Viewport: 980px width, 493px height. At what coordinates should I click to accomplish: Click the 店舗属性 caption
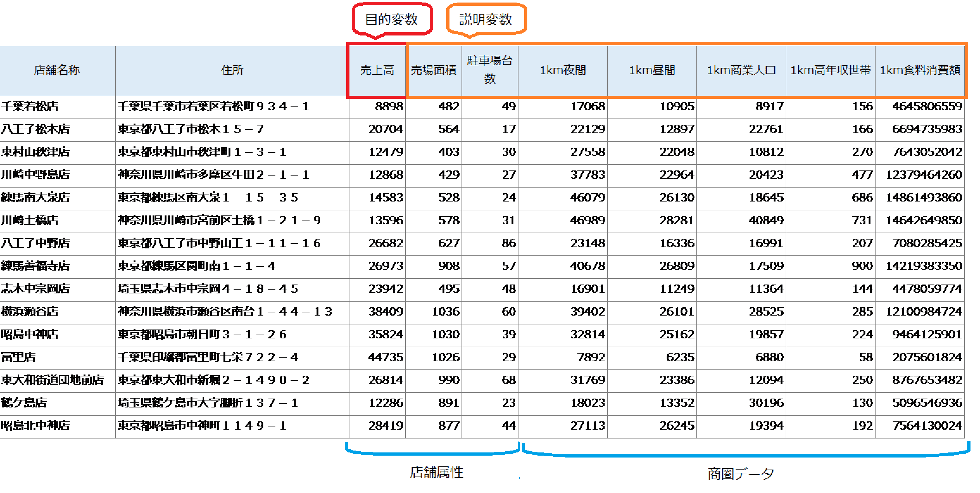[437, 472]
